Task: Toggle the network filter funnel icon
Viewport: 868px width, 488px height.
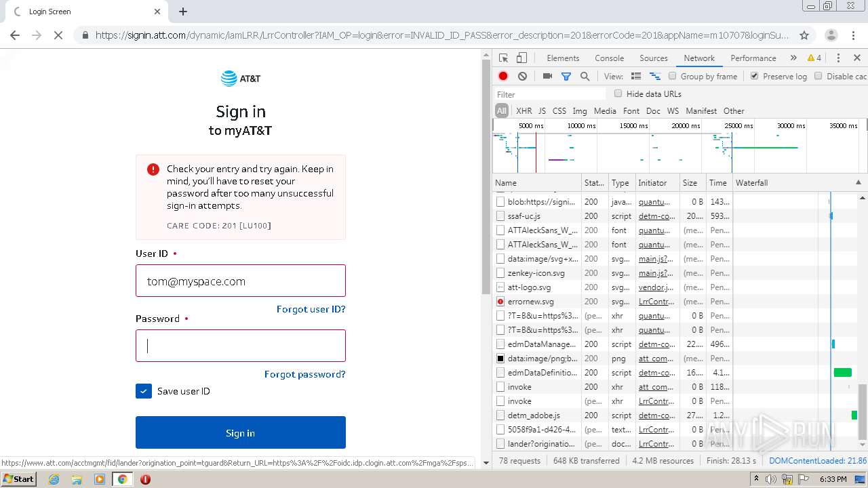Action: [x=566, y=77]
